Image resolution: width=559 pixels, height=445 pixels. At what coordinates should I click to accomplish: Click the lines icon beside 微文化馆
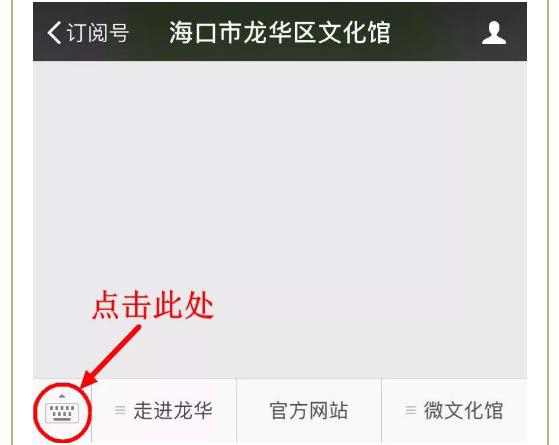tap(411, 410)
